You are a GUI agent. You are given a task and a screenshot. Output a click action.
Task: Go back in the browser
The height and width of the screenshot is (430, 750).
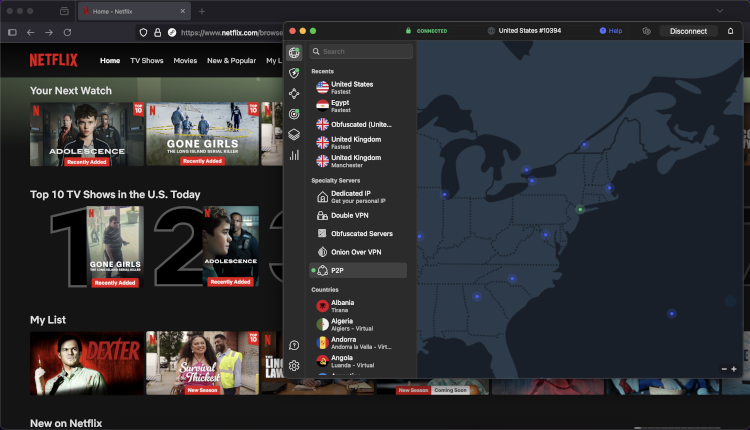click(x=31, y=33)
